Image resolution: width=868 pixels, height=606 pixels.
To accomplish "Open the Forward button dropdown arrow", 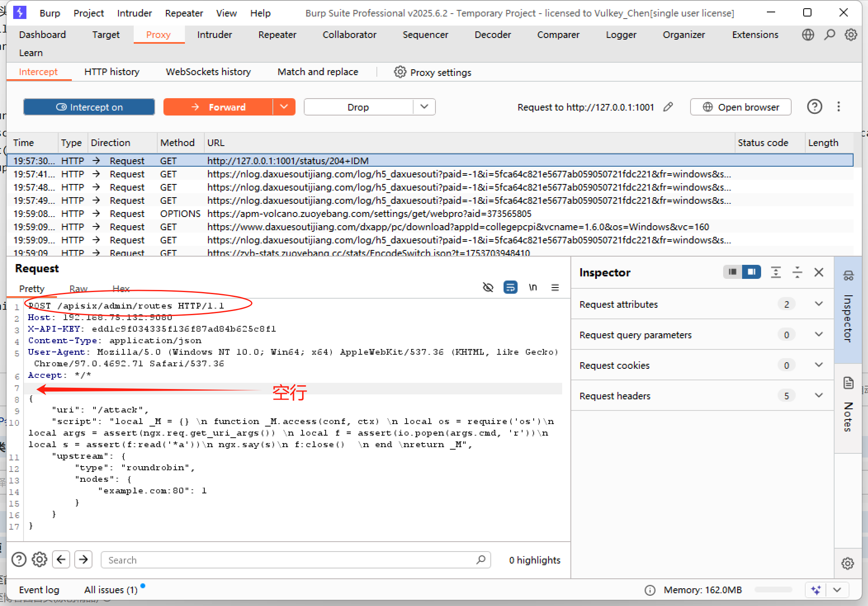I will click(x=284, y=107).
